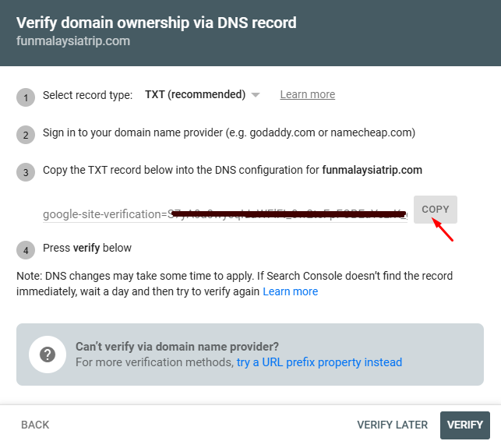Image resolution: width=501 pixels, height=448 pixels.
Task: Click the google-site-verification text field
Action: [225, 214]
